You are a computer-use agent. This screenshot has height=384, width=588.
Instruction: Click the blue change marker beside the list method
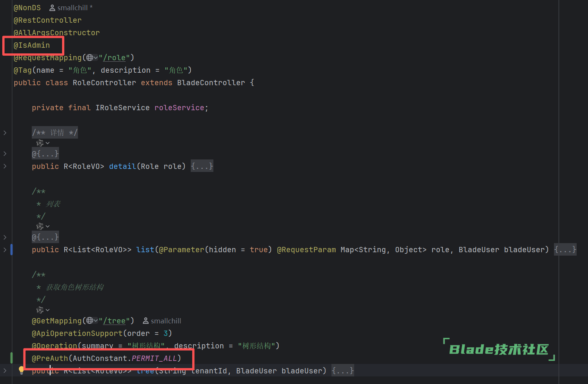click(x=11, y=250)
